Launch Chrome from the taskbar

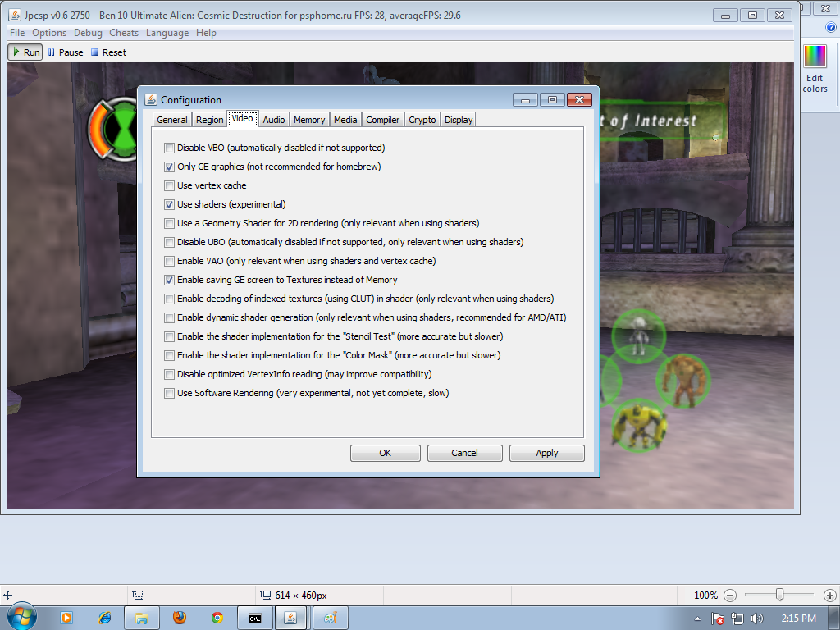coord(217,618)
